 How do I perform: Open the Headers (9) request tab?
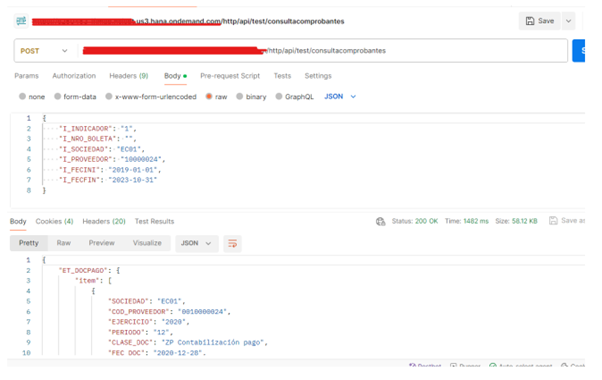129,76
